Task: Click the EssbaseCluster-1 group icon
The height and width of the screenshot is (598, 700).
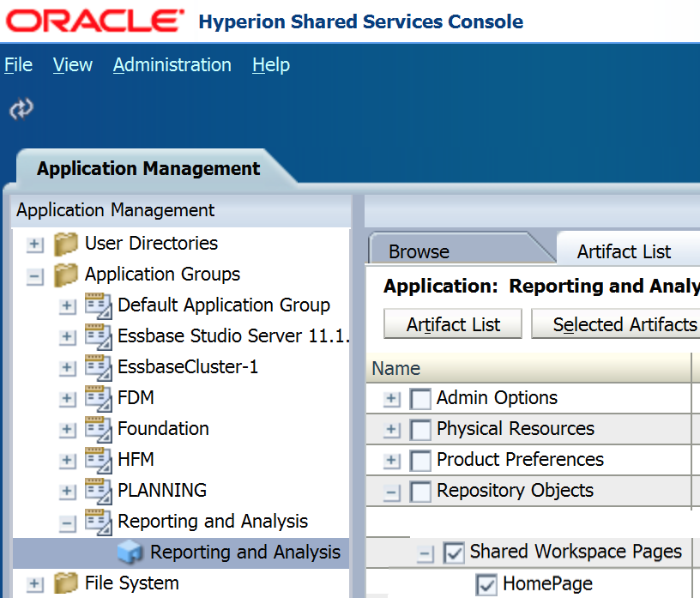Action: pyautogui.click(x=99, y=367)
